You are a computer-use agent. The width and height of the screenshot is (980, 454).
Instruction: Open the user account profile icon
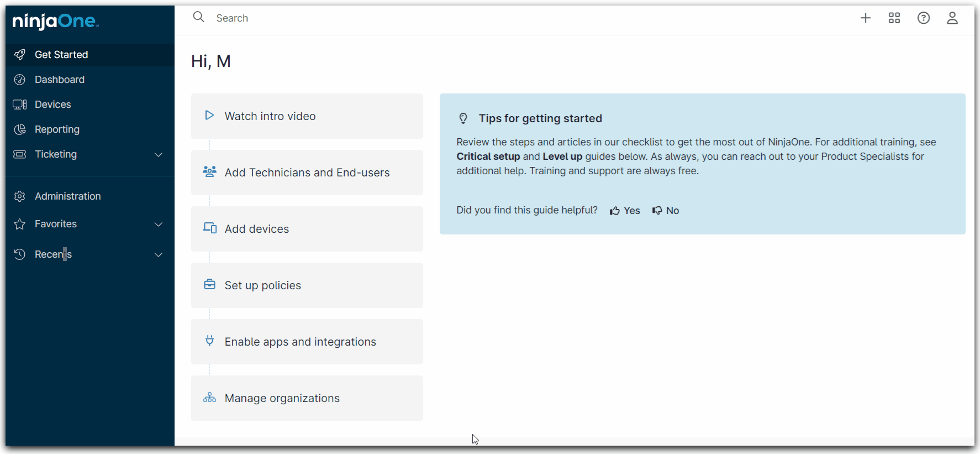952,18
